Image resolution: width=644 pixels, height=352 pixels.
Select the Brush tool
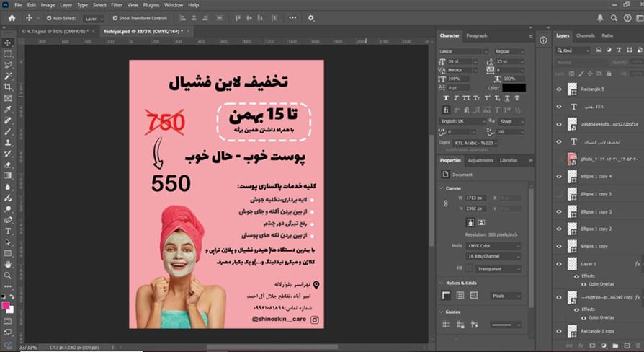pyautogui.click(x=8, y=131)
